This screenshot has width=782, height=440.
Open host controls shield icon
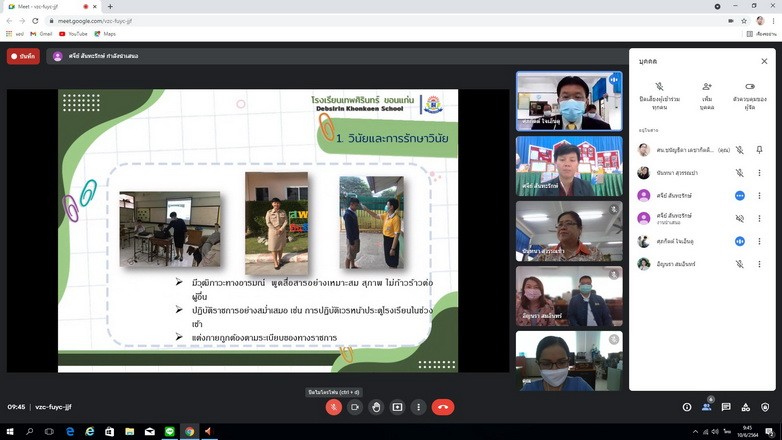pyautogui.click(x=765, y=407)
